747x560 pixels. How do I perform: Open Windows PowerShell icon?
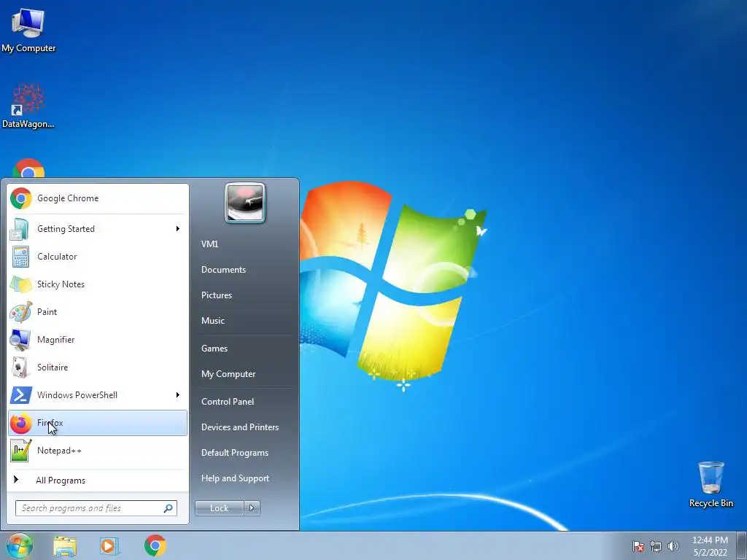pos(21,395)
